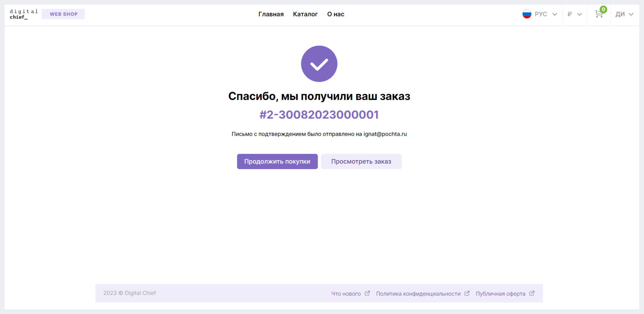Open the Что нового link
The image size is (644, 314).
coord(346,293)
